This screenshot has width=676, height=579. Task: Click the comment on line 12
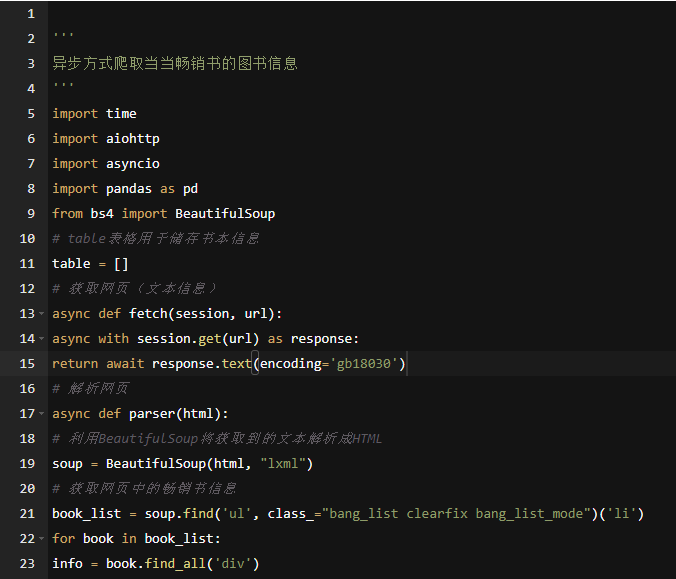pos(135,289)
